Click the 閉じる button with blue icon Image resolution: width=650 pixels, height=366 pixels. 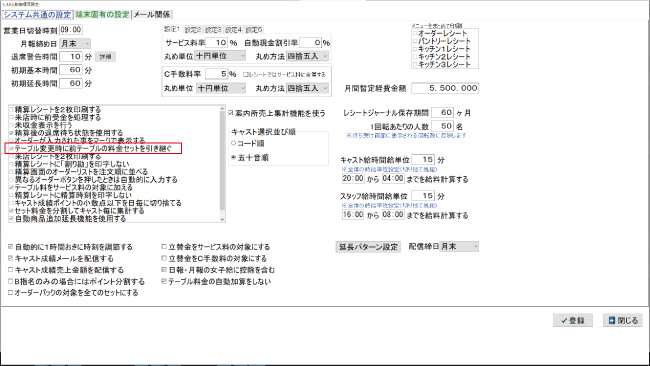coord(623,320)
